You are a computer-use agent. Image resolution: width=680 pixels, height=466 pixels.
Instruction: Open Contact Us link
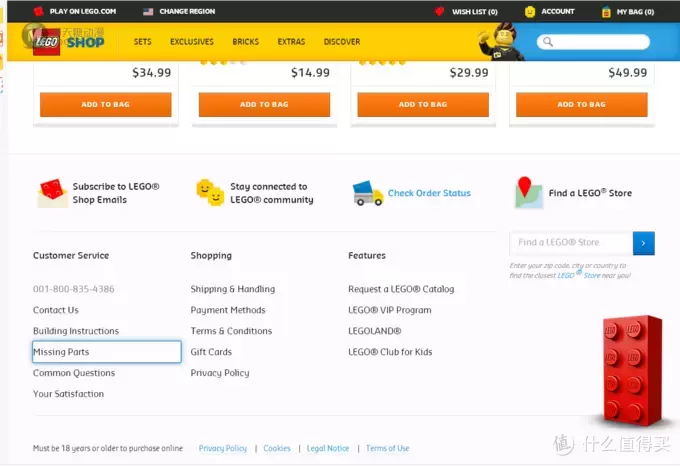tap(56, 310)
